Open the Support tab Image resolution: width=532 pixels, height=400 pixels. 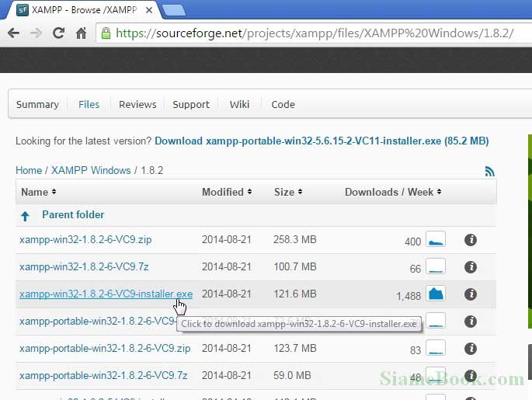[x=191, y=105]
